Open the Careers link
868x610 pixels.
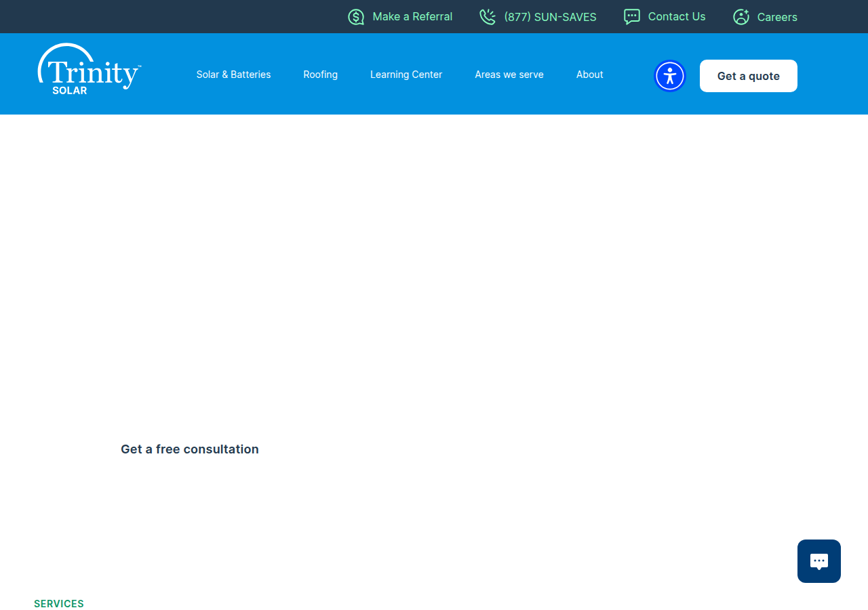coord(777,17)
